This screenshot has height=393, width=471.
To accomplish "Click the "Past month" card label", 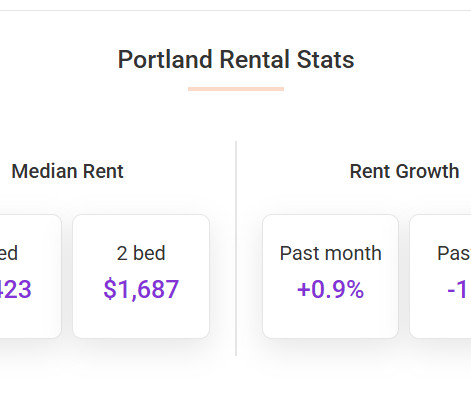I will click(x=330, y=253).
